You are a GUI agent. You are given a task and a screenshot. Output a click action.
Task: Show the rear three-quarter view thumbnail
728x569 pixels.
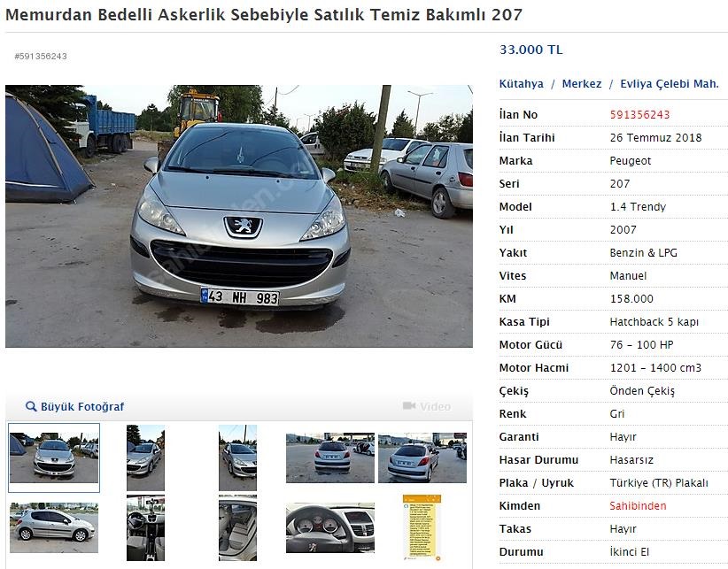[422, 458]
